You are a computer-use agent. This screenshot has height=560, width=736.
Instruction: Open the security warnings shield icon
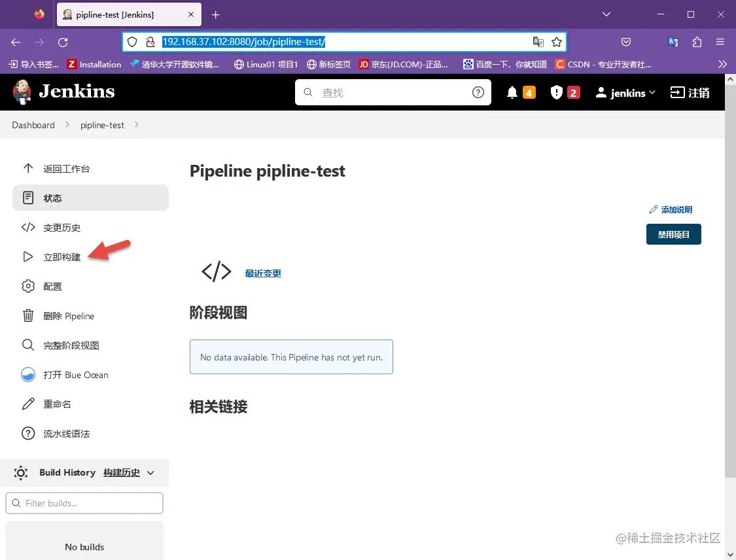(x=556, y=92)
